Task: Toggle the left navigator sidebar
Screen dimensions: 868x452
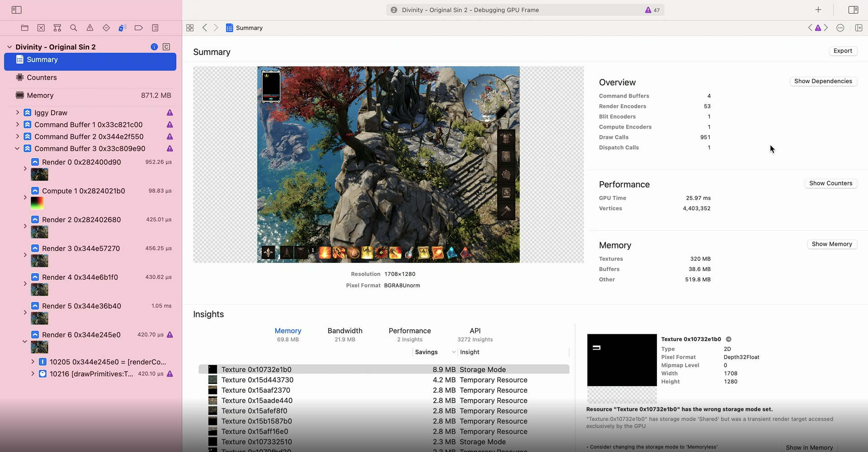Action: coord(16,10)
